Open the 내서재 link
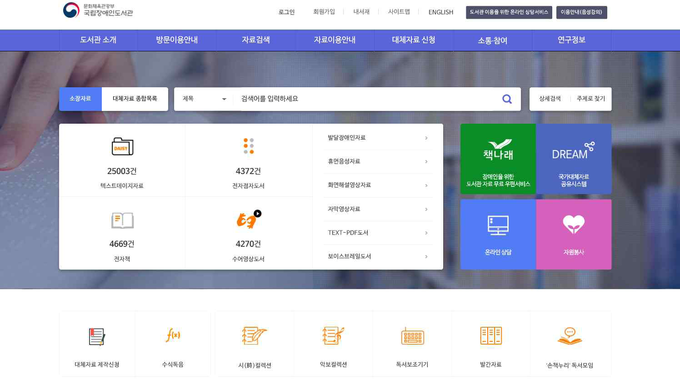This screenshot has width=680, height=386. 361,12
